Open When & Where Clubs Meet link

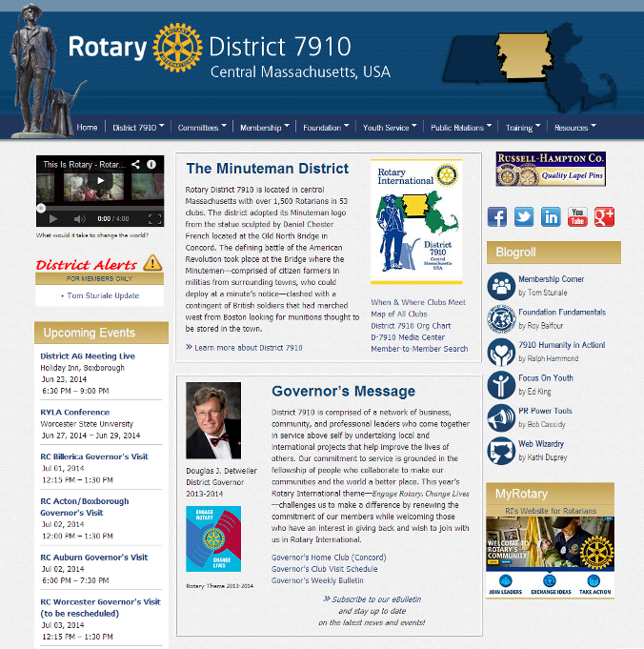[418, 302]
